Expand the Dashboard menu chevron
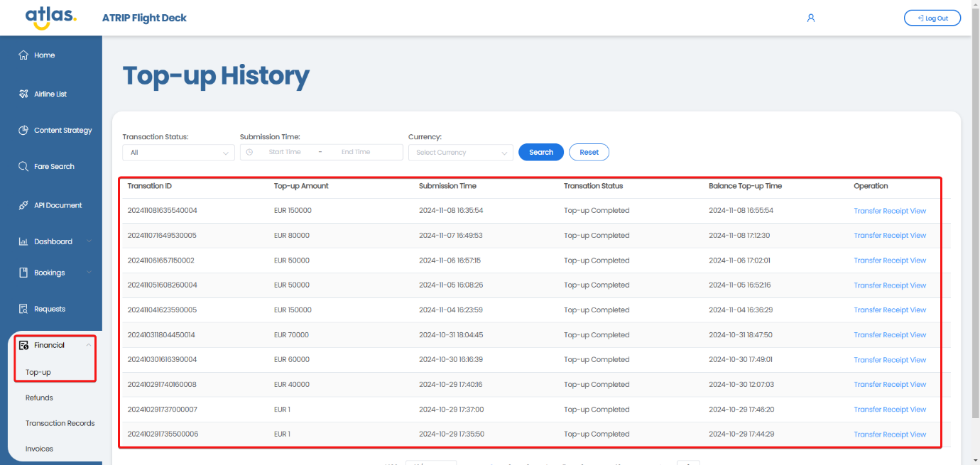The image size is (980, 465). 89,241
